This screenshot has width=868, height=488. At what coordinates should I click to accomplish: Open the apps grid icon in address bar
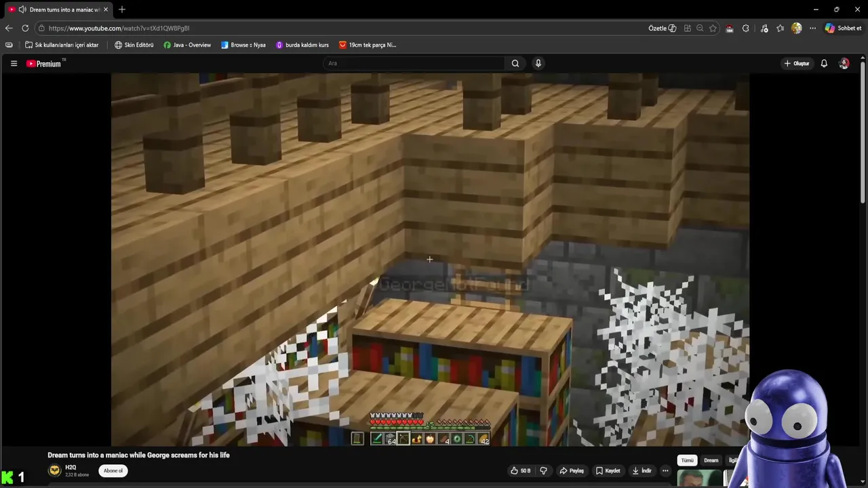click(688, 28)
